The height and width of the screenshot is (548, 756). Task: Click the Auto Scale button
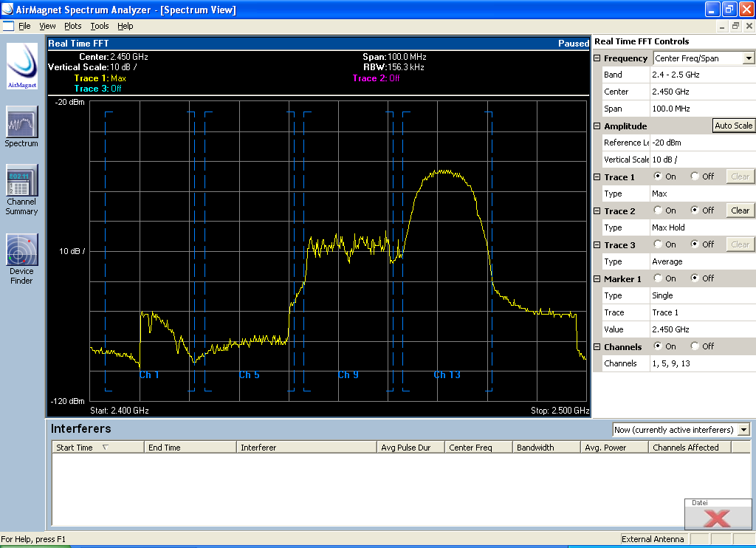[x=733, y=126]
